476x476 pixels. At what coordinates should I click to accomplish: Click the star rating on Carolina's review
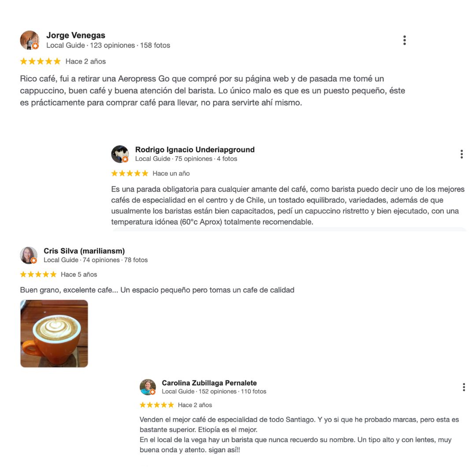click(x=156, y=405)
